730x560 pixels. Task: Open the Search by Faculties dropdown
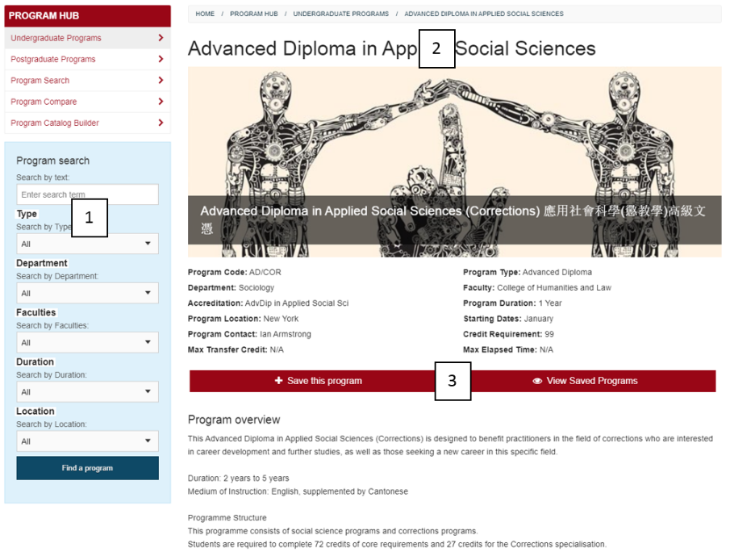click(x=87, y=342)
